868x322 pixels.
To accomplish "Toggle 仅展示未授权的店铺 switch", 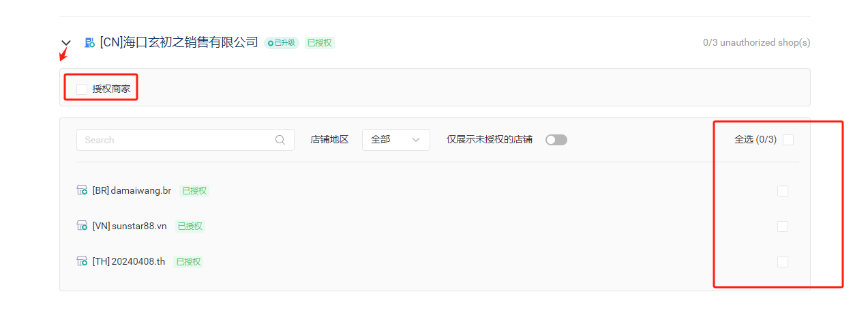I will 556,140.
